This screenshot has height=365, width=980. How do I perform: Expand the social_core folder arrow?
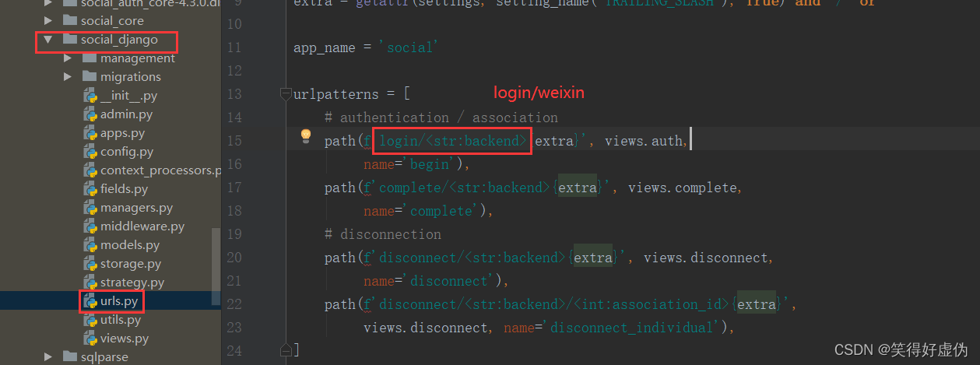(48, 20)
